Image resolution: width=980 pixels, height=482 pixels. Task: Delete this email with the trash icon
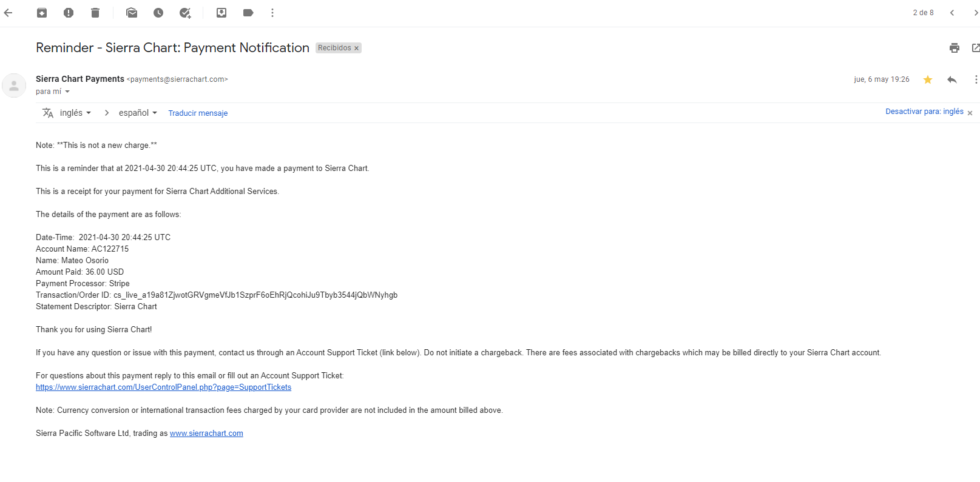[x=95, y=13]
